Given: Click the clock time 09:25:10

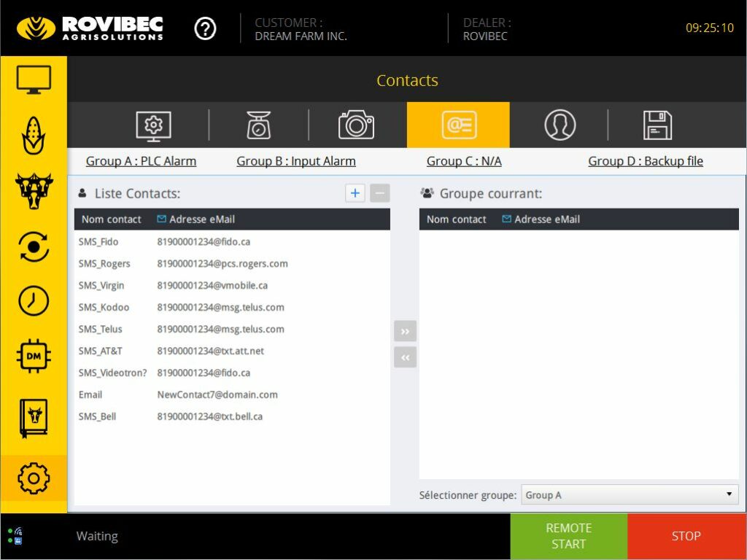Looking at the screenshot, I should [x=710, y=28].
